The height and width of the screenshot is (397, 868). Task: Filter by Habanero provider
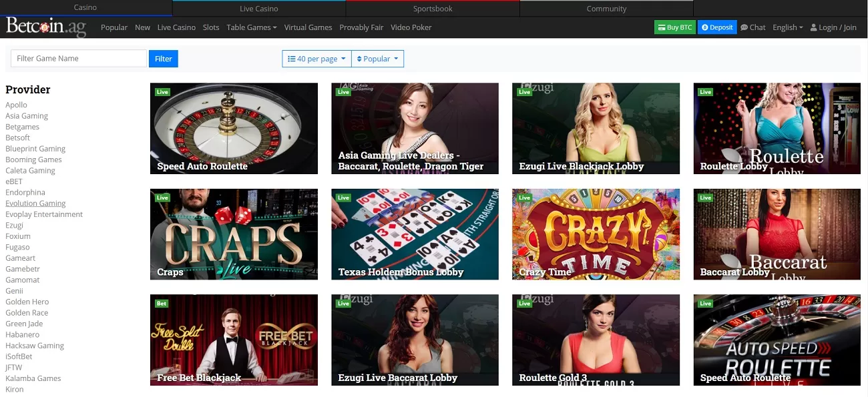tap(23, 335)
